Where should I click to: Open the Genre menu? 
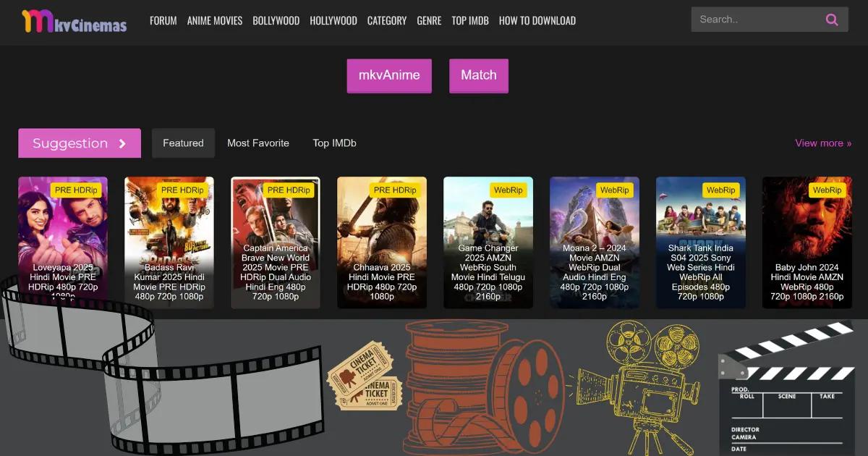[x=429, y=20]
